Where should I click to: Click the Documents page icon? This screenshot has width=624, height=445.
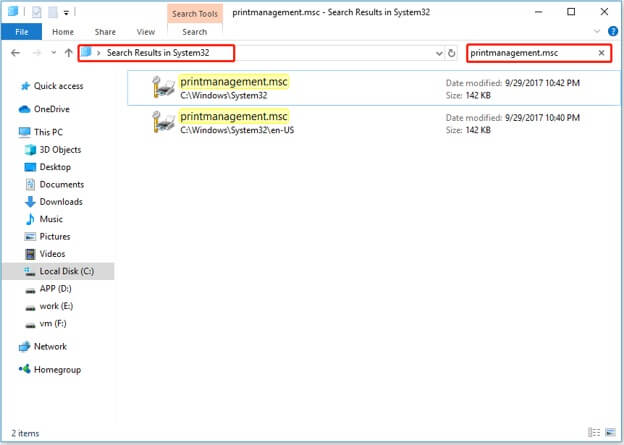(x=30, y=184)
